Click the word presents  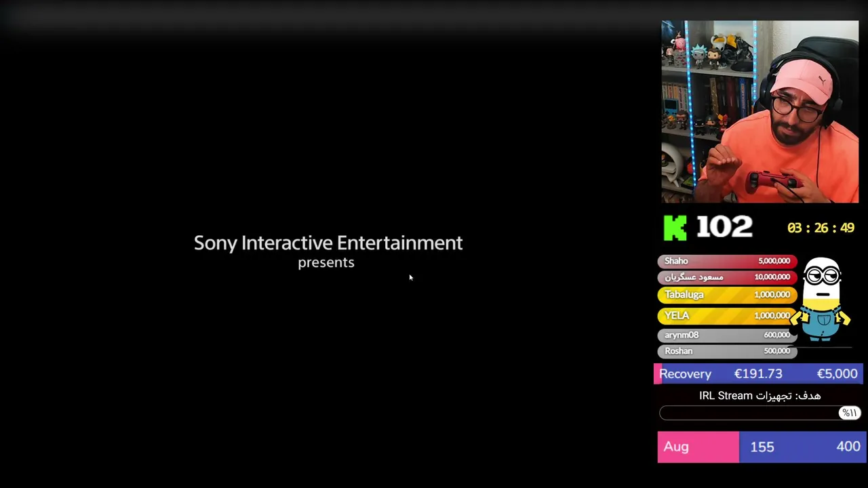[326, 263]
